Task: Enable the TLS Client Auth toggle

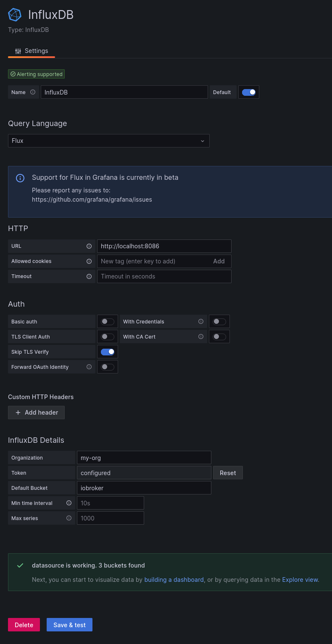Action: pos(108,336)
